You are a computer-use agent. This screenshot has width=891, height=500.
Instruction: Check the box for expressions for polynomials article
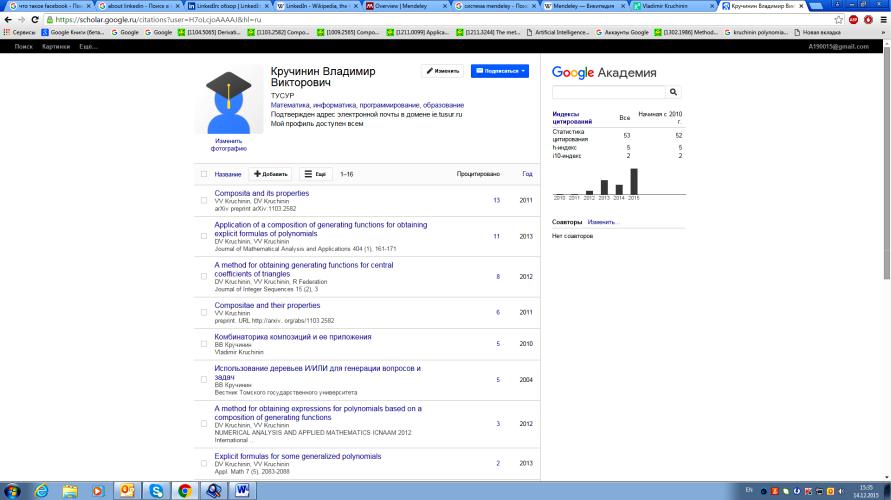pyautogui.click(x=204, y=423)
